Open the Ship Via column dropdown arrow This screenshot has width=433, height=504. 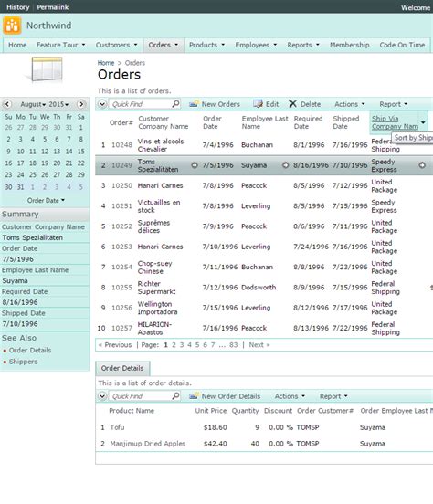(x=423, y=122)
